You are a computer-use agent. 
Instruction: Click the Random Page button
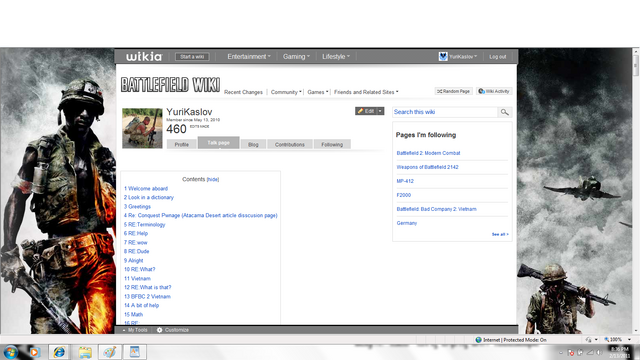tap(453, 91)
